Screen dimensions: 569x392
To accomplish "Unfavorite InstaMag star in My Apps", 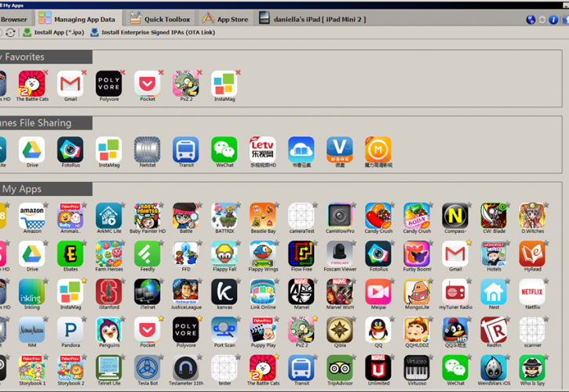I will 84,281.
